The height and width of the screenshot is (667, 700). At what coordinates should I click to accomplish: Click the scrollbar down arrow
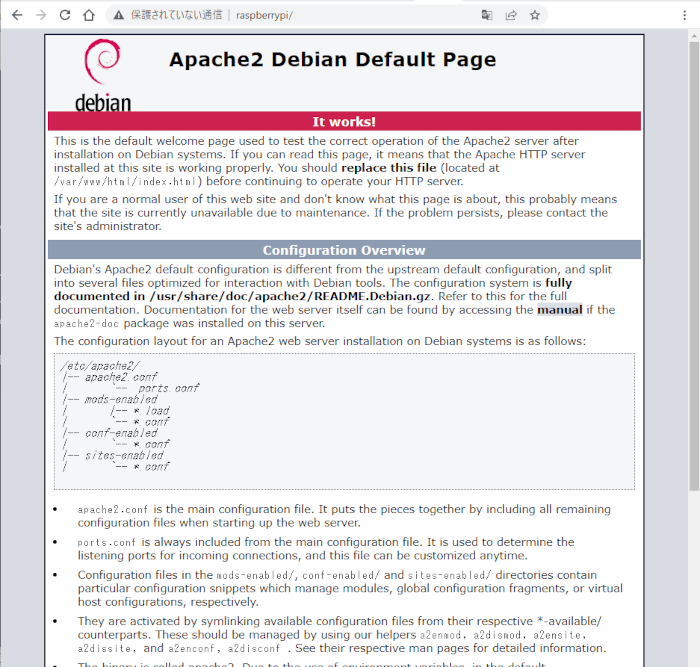pos(693,660)
